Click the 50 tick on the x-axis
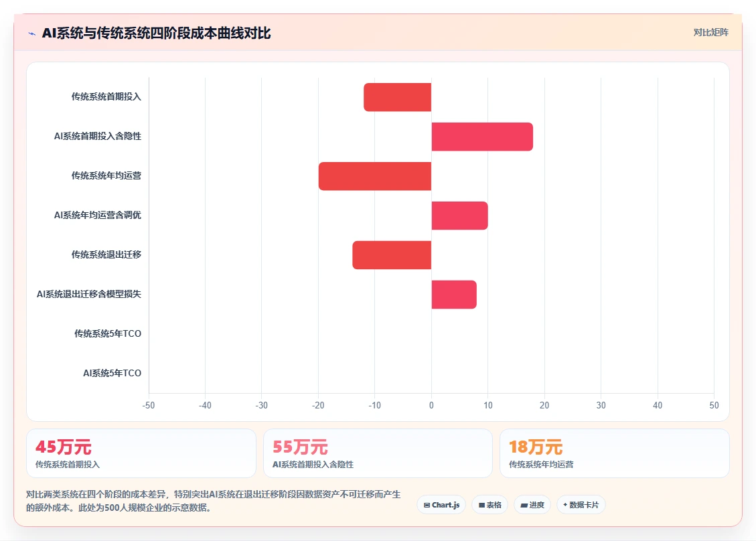 [714, 406]
